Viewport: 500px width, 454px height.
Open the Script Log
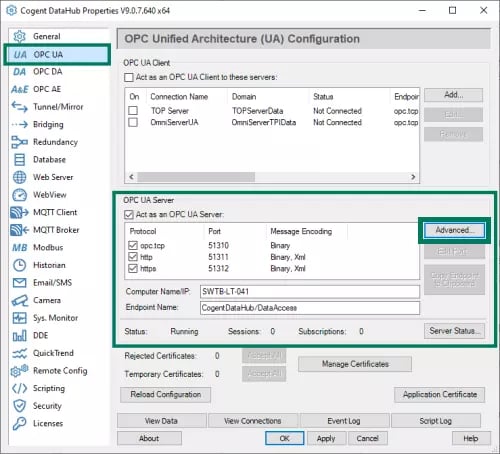click(436, 421)
